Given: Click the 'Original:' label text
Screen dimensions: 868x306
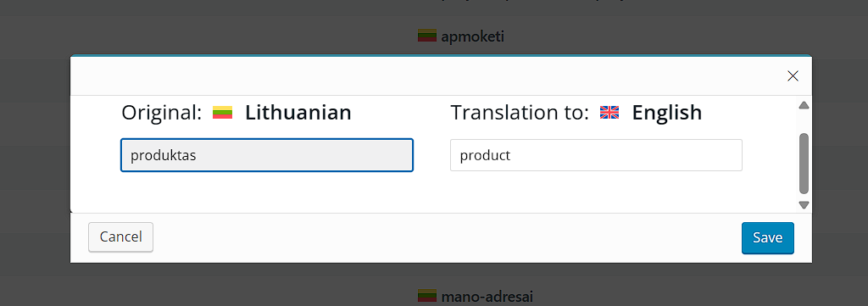Looking at the screenshot, I should pos(162,113).
